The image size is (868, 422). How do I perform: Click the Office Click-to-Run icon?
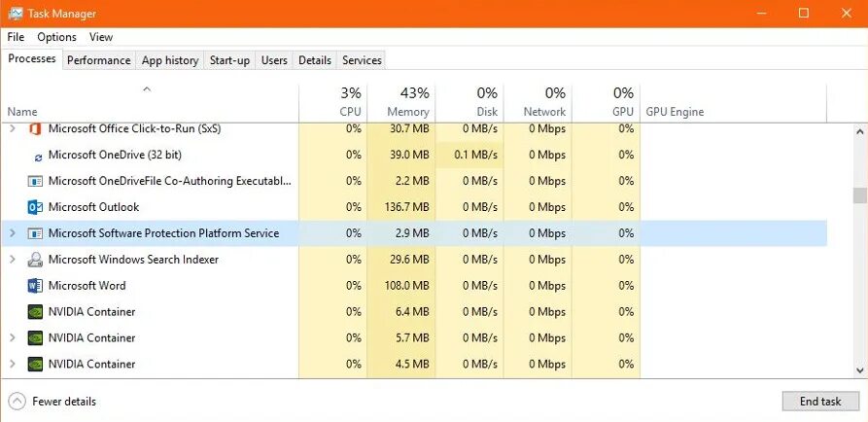(x=35, y=128)
